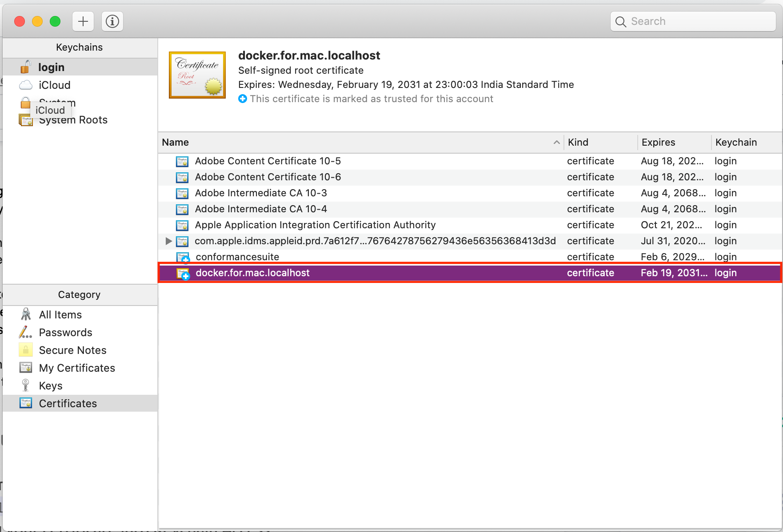Click the large certificate root thumbnail
Viewport: 783px width, 532px height.
pos(197,75)
